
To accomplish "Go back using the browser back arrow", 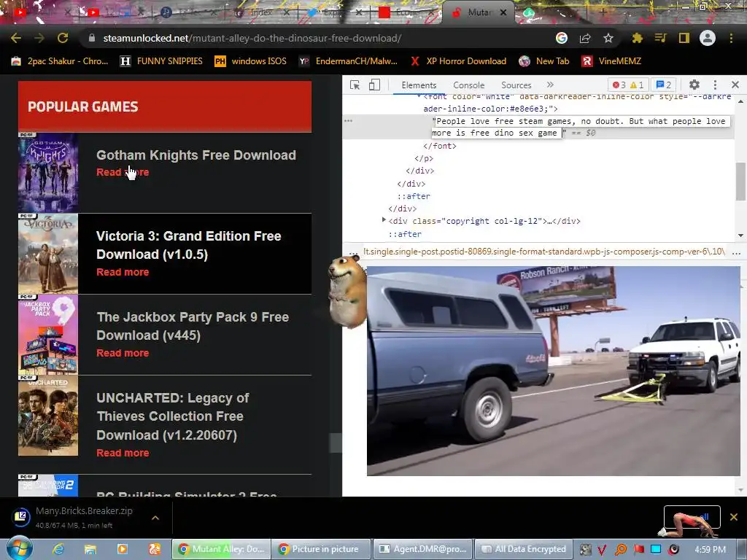I will (x=16, y=38).
